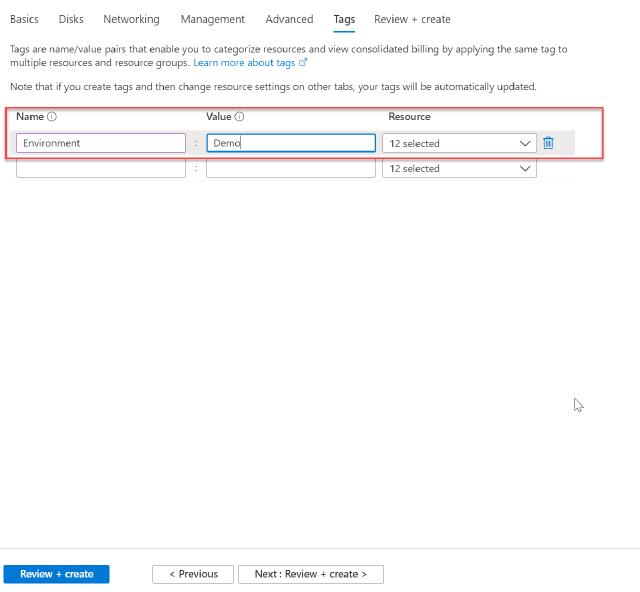The height and width of the screenshot is (592, 640).
Task: Expand the Resource dropdown in the empty row
Action: (x=459, y=169)
